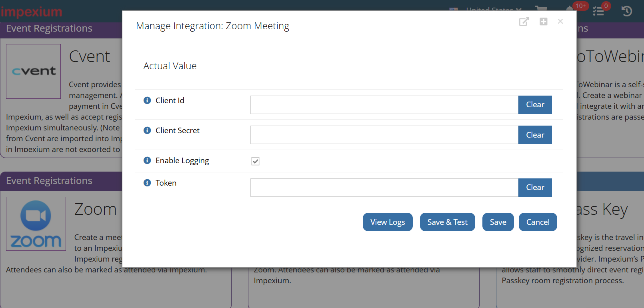Open the task checklist icon with 0 badge
This screenshot has height=308, width=644.
point(599,11)
